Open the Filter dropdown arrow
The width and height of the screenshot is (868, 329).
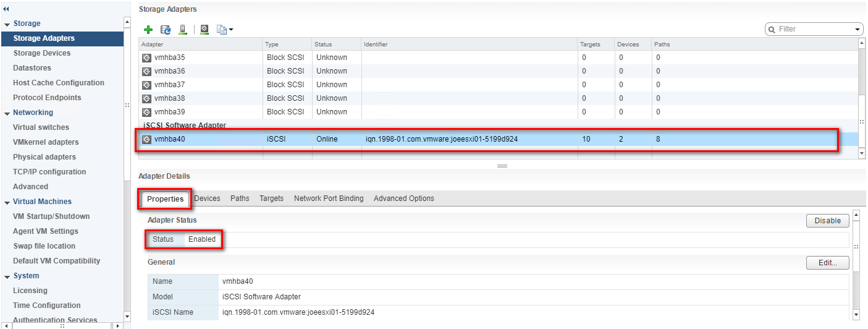[x=857, y=30]
